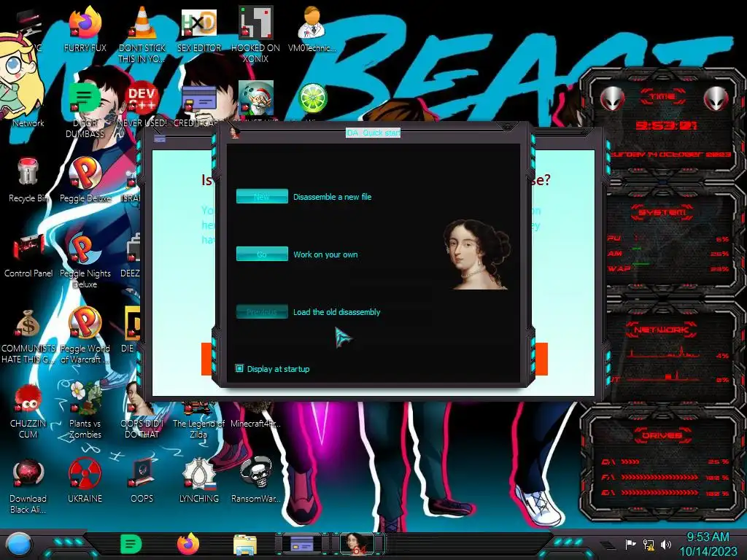Click the network status tray icon
The width and height of the screenshot is (747, 560).
coord(649,544)
